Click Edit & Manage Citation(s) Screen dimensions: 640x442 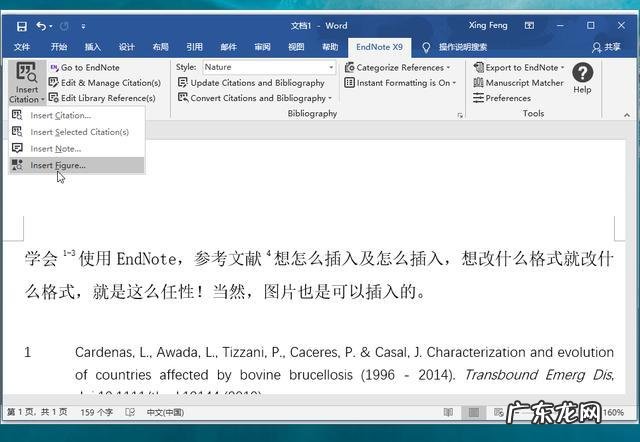109,83
